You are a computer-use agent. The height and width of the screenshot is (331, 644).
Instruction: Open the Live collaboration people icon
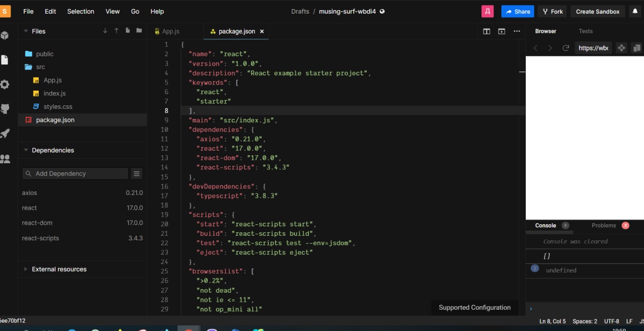pos(5,159)
